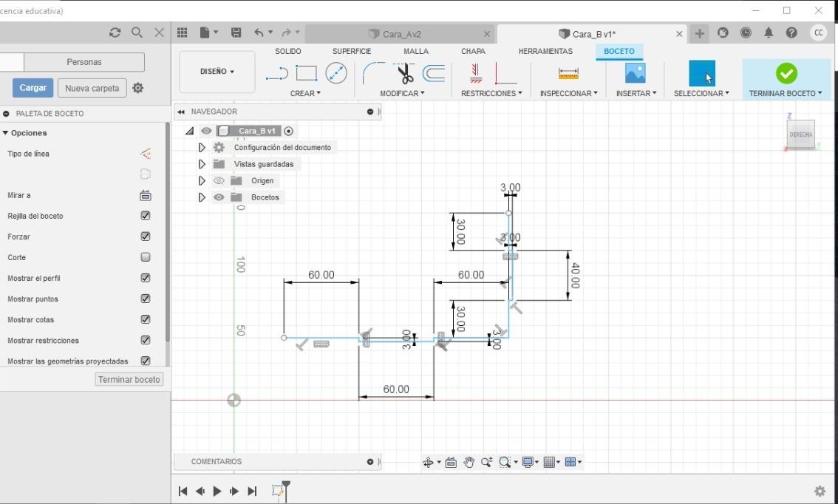The width and height of the screenshot is (838, 504).
Task: Select the Pan hand tool
Action: (469, 463)
